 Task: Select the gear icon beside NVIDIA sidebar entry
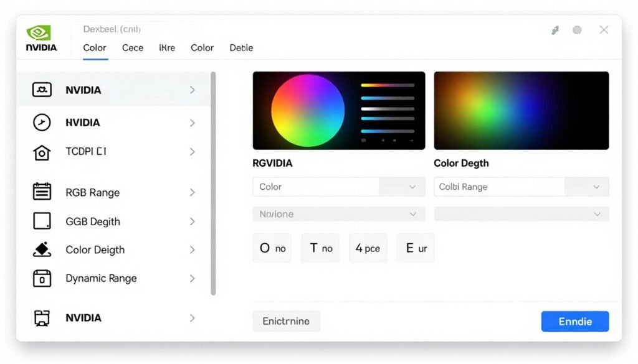41,90
